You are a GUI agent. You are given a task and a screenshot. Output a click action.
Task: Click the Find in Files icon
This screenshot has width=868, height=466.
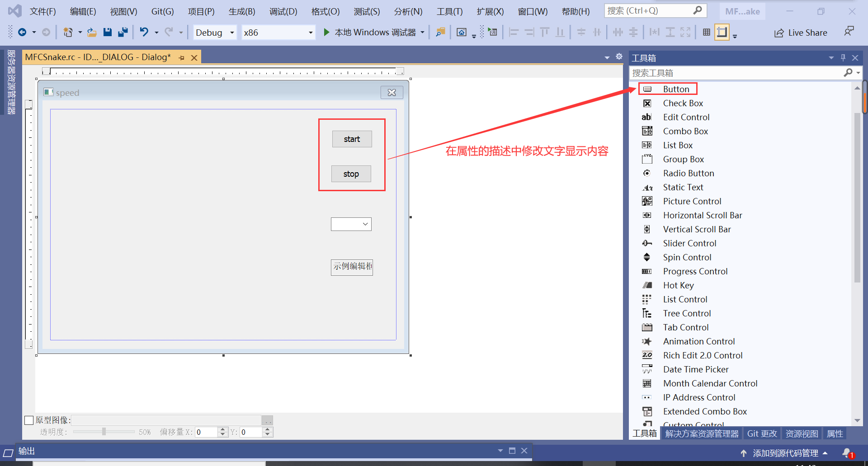[440, 32]
